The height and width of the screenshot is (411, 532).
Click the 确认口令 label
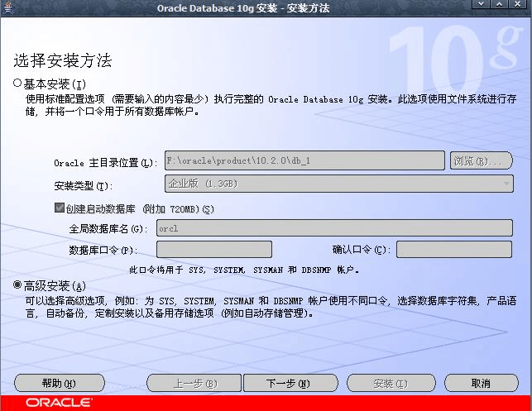pyautogui.click(x=362, y=250)
